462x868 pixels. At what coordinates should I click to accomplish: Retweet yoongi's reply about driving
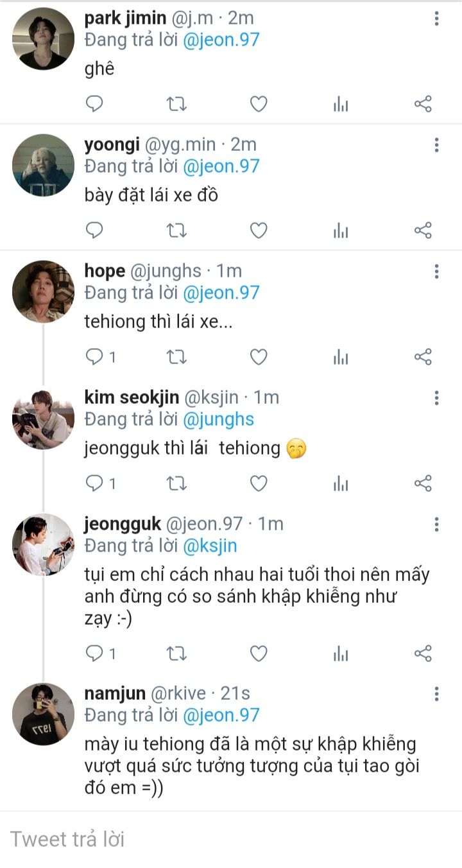[x=176, y=230]
